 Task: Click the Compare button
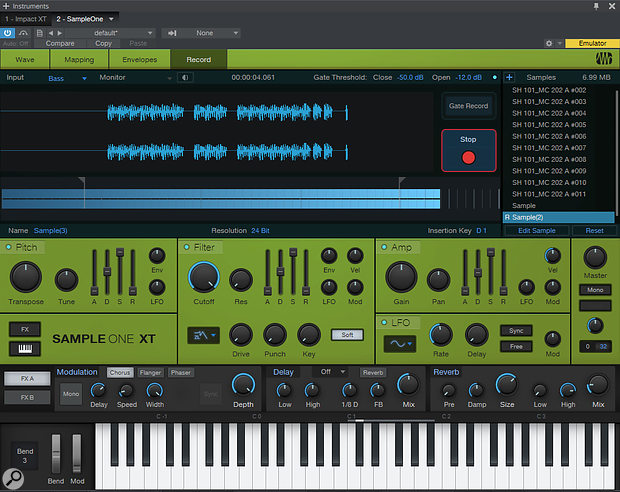tap(60, 43)
